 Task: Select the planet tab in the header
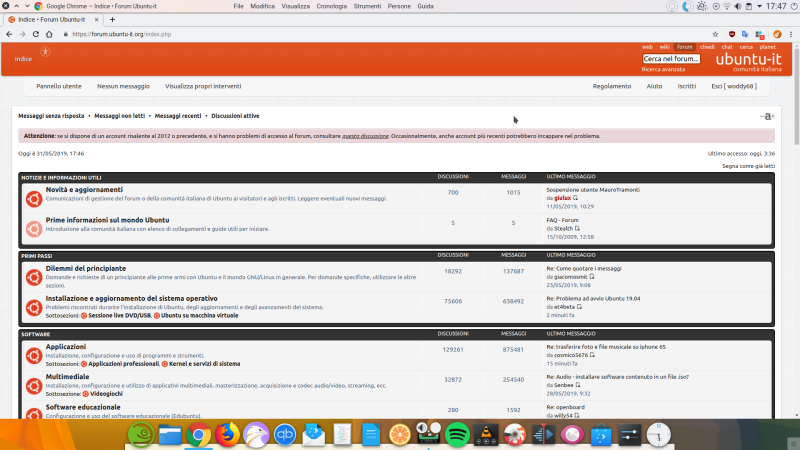(x=767, y=47)
